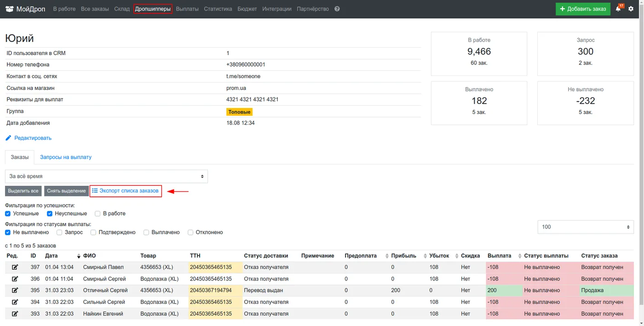This screenshot has height=326, width=644.
Task: Click the name Отличный Сергей
Action: [105, 291]
